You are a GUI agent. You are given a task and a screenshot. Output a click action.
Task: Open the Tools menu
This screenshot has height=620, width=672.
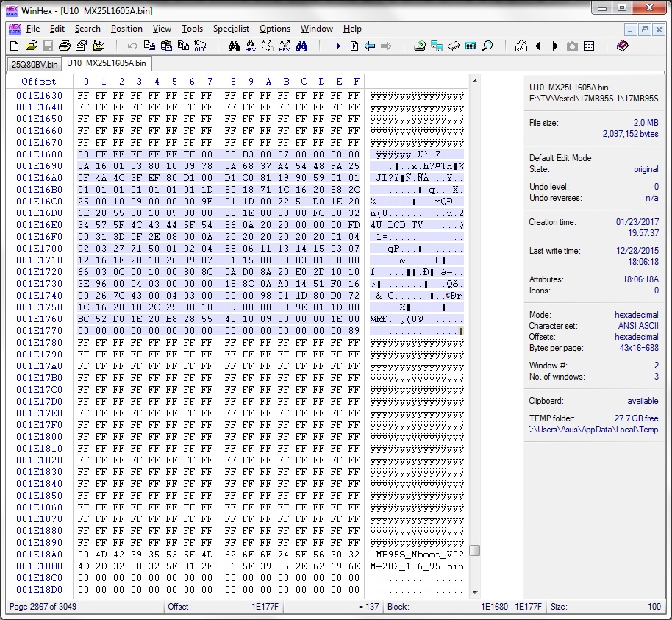point(192,29)
